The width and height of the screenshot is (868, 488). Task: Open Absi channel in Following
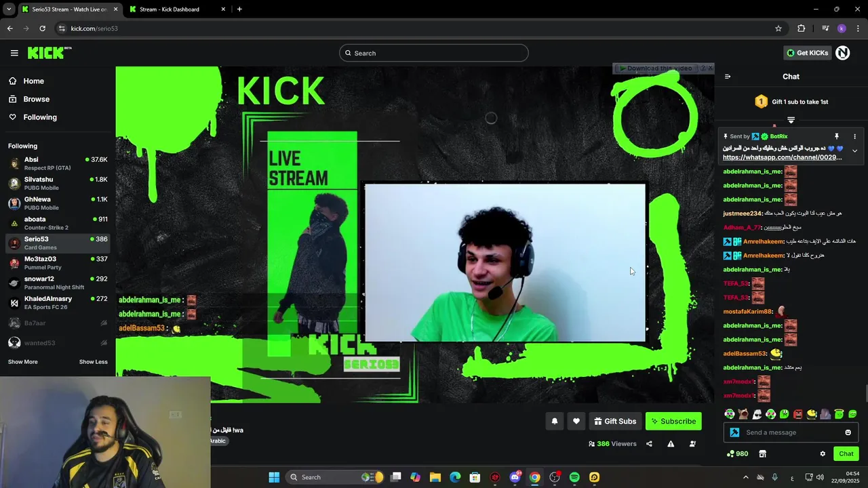[x=57, y=163]
